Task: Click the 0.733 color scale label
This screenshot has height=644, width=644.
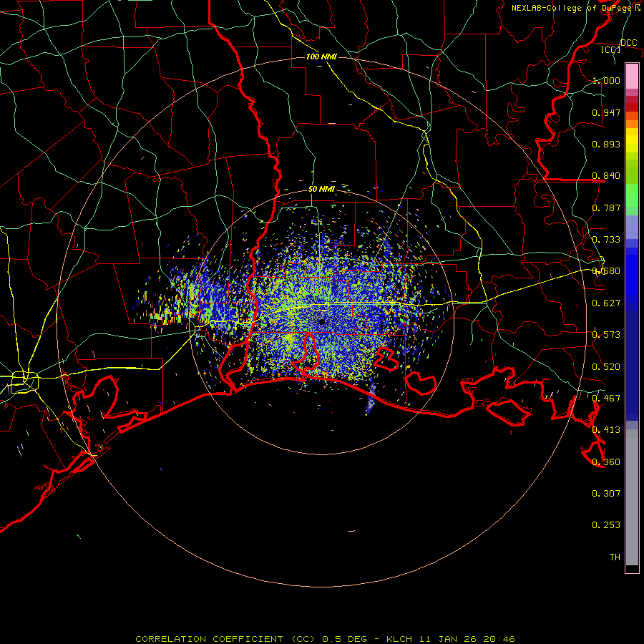Action: pyautogui.click(x=606, y=240)
